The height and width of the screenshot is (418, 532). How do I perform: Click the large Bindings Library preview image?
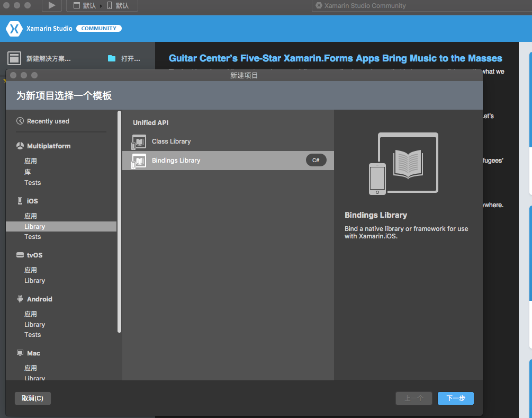tap(403, 163)
